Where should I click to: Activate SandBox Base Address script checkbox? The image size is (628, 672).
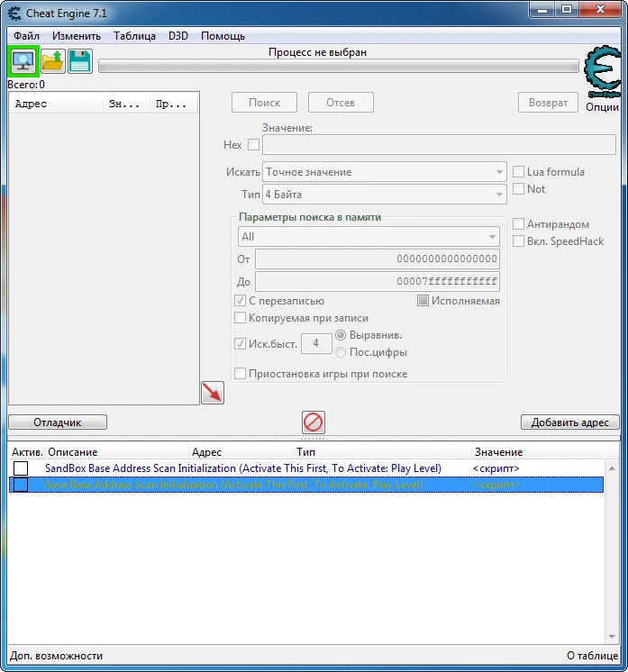21,468
